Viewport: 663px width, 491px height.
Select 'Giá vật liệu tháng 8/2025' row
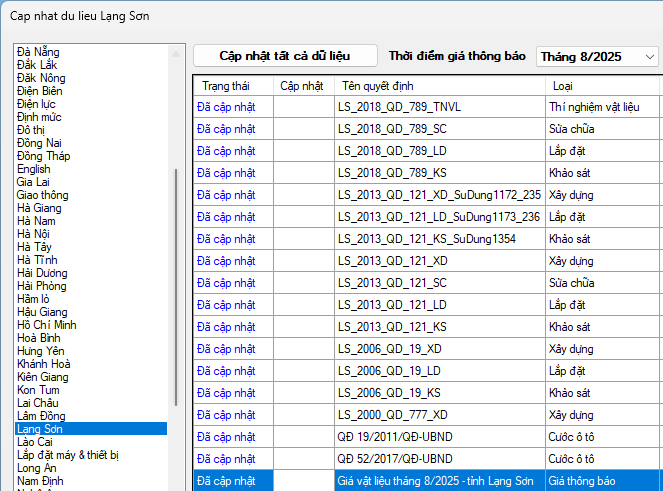(x=440, y=481)
